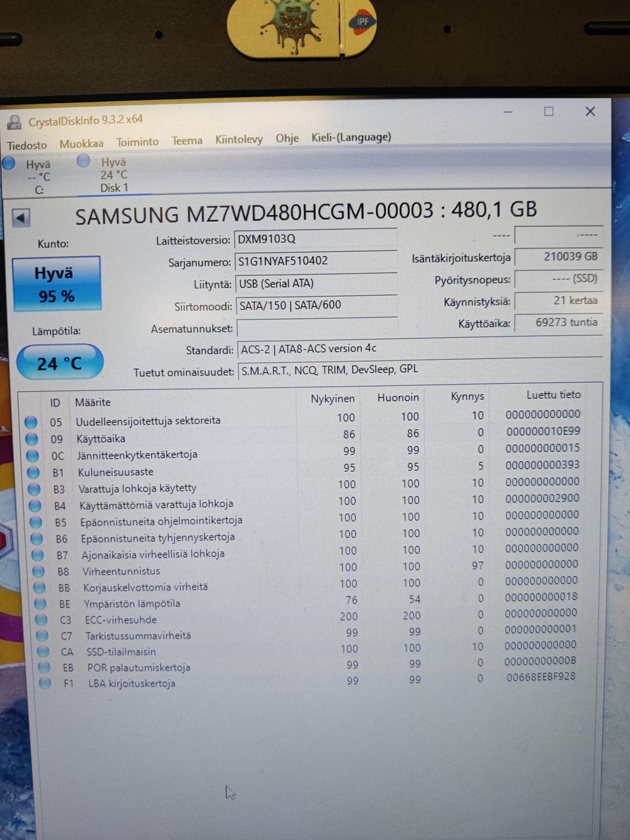Click the Hyvä 95 % health status button
The height and width of the screenshot is (840, 630).
coord(56,283)
